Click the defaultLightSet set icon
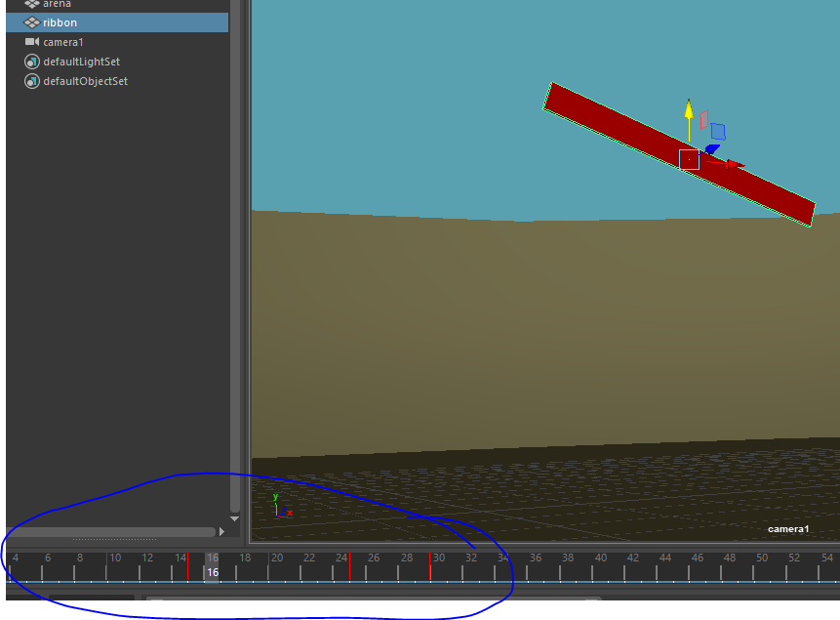This screenshot has height=620, width=840. pyautogui.click(x=32, y=62)
